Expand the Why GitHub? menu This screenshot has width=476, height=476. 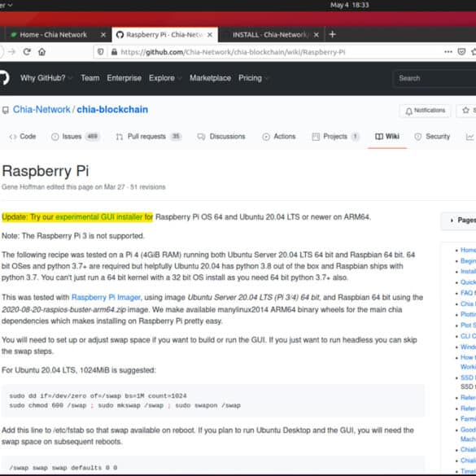tap(46, 78)
